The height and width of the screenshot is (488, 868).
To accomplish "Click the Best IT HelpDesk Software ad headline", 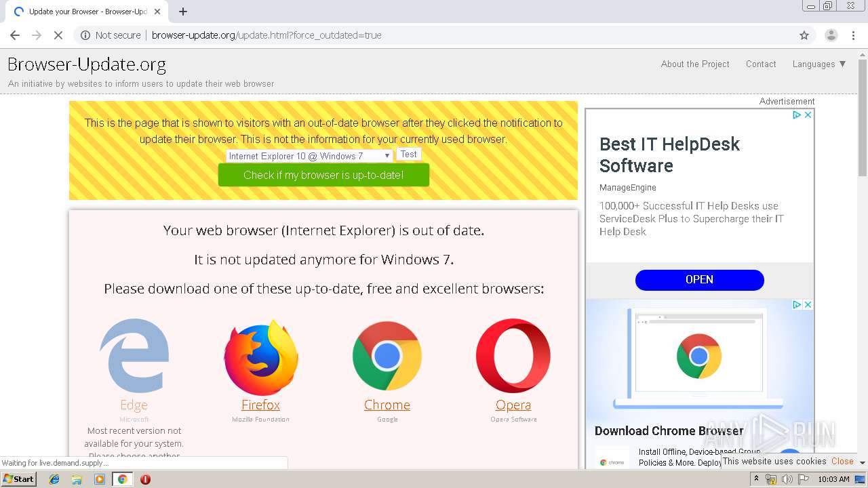I will (x=669, y=155).
